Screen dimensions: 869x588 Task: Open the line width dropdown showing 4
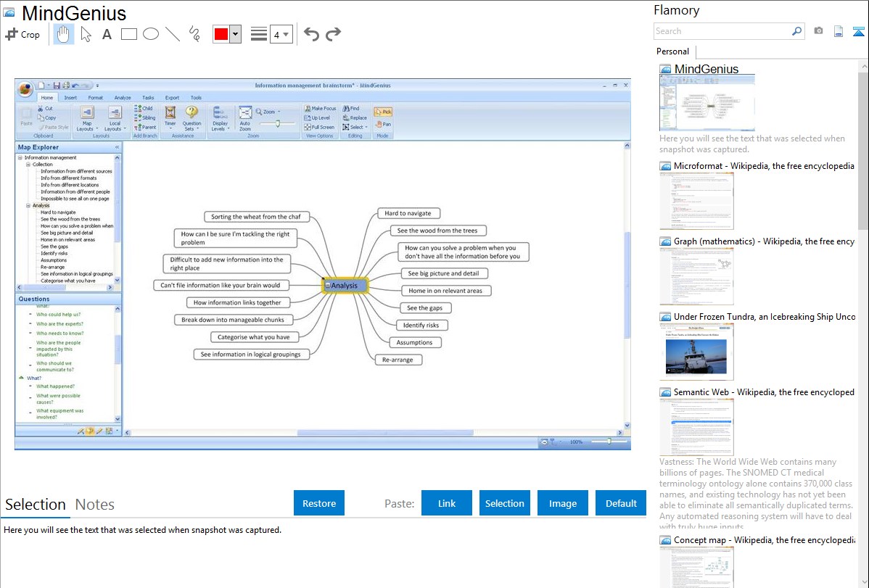coord(281,34)
